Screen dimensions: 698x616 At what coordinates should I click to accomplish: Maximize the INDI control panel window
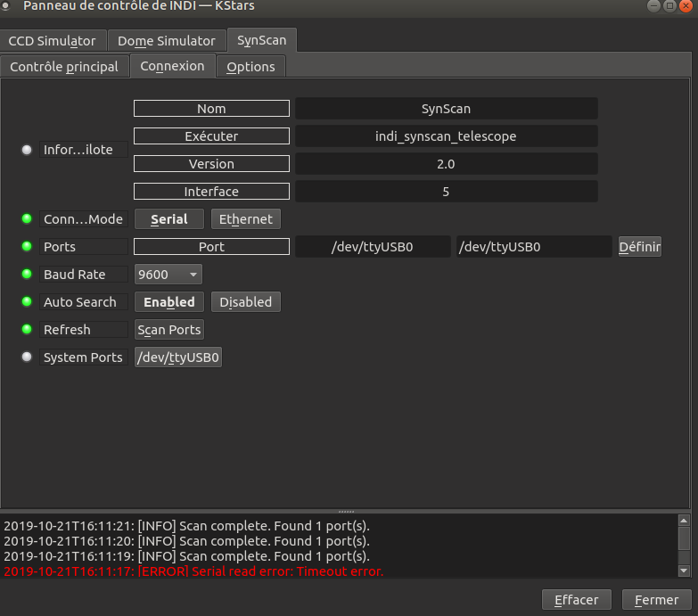(x=669, y=5)
